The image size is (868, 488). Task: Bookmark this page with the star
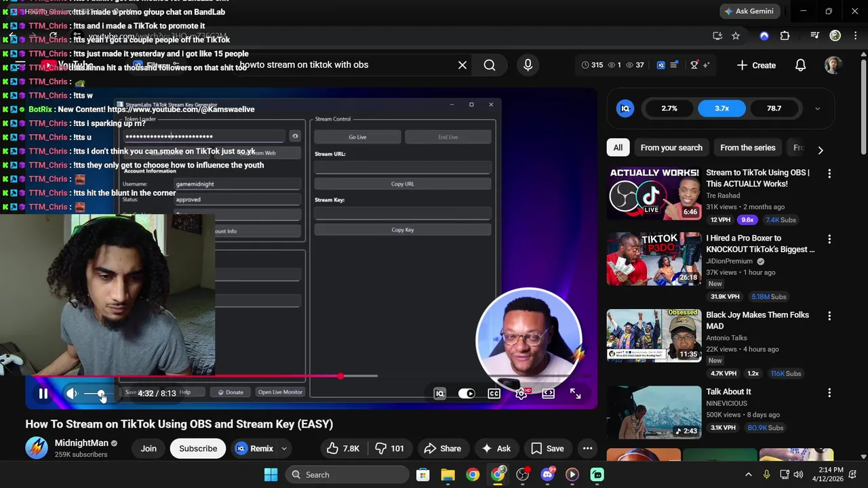736,36
